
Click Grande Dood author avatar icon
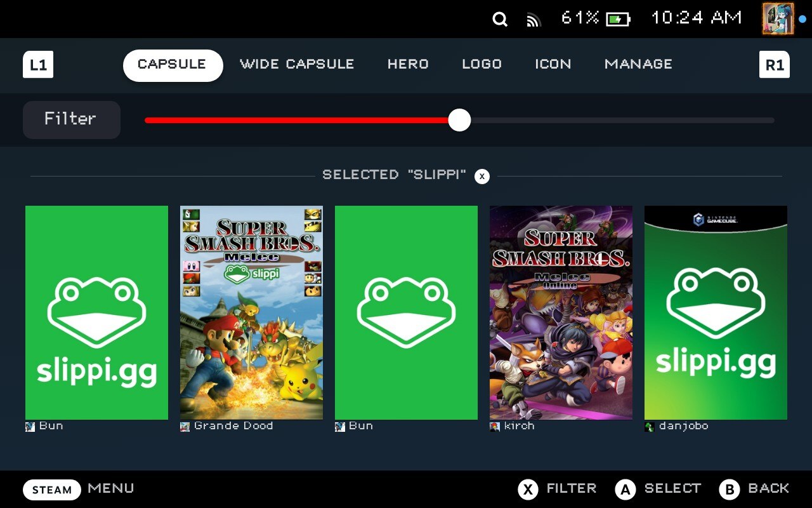coord(185,427)
